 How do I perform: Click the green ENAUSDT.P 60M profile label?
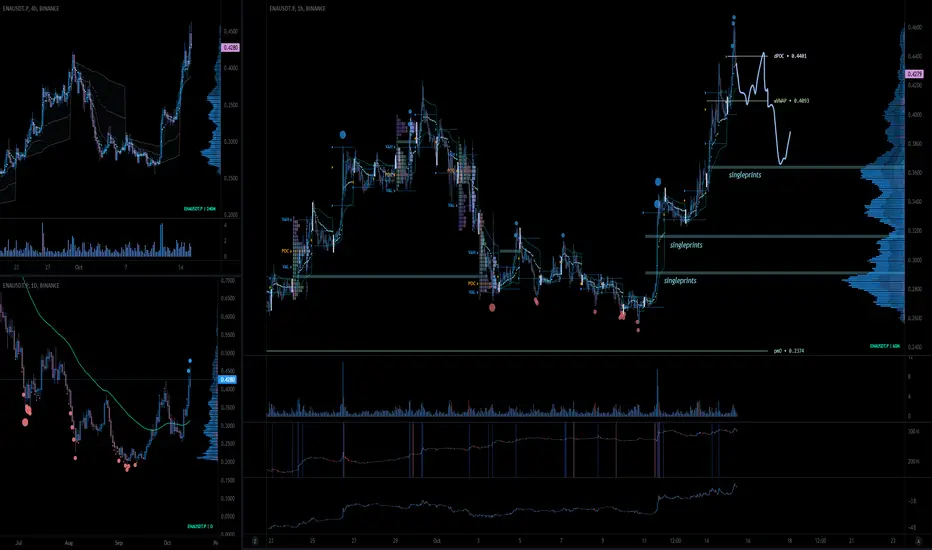[884, 346]
